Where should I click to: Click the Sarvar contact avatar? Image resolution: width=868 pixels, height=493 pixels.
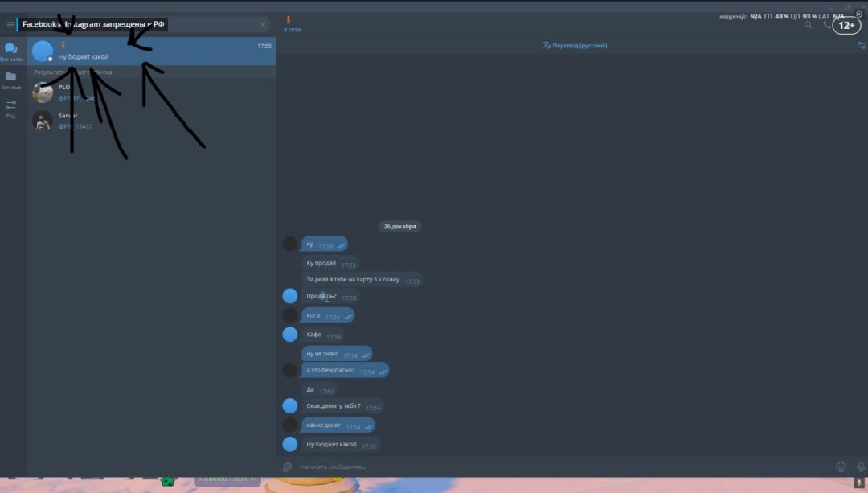point(43,121)
